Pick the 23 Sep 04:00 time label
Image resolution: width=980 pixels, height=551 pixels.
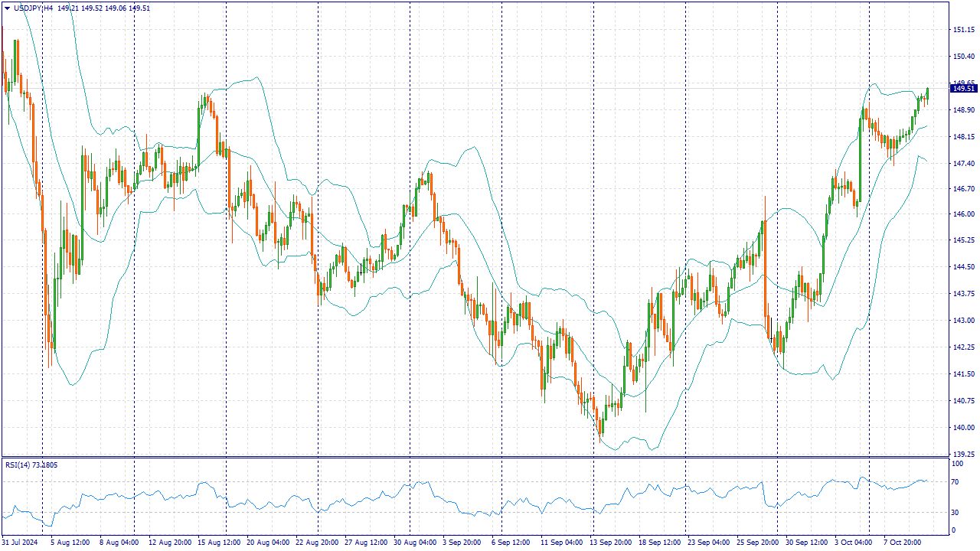tap(709, 543)
